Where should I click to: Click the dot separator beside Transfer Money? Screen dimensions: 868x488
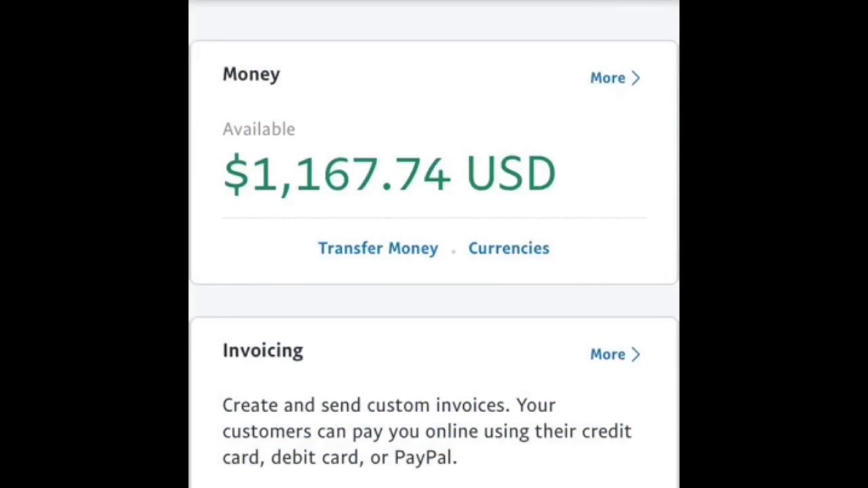[x=453, y=251]
